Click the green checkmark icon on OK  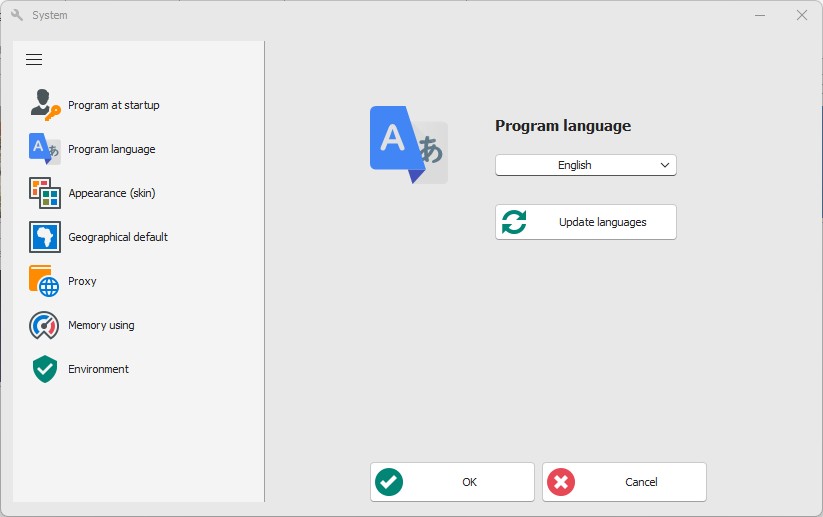(x=389, y=482)
